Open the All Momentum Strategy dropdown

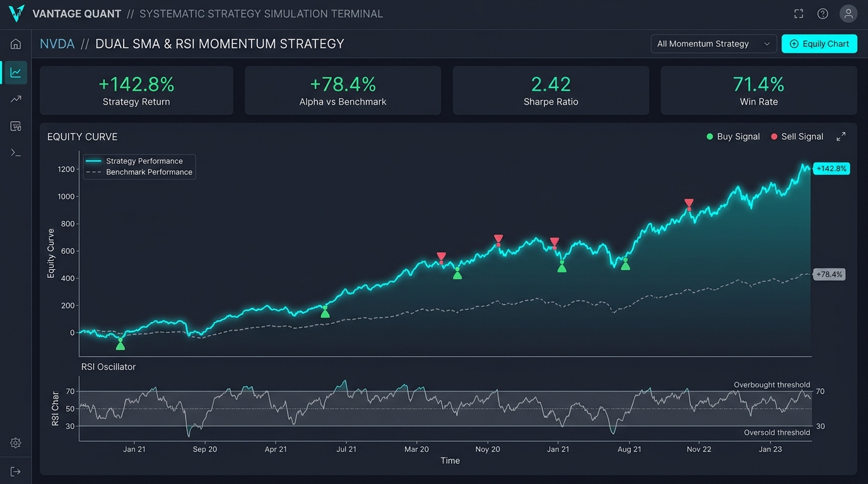(714, 43)
